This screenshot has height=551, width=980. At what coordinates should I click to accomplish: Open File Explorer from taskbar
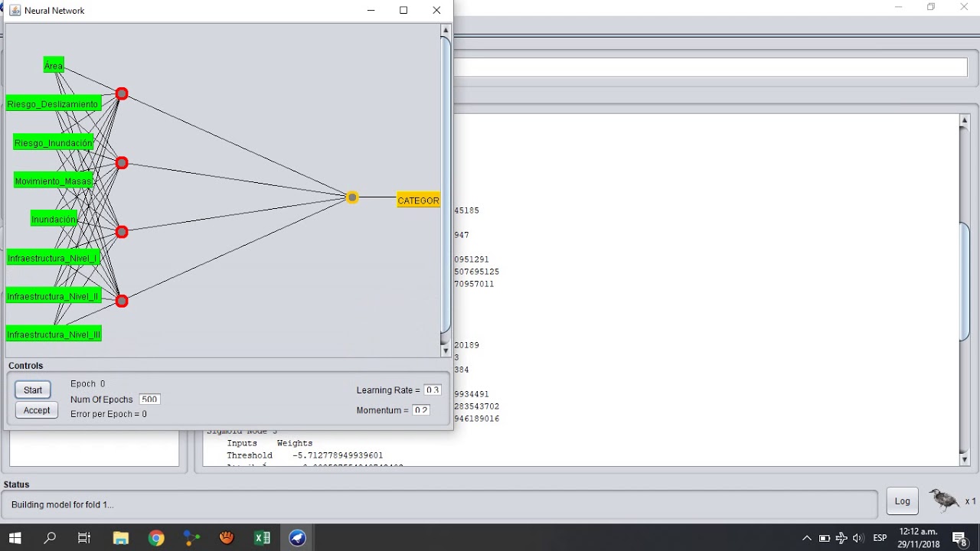120,538
